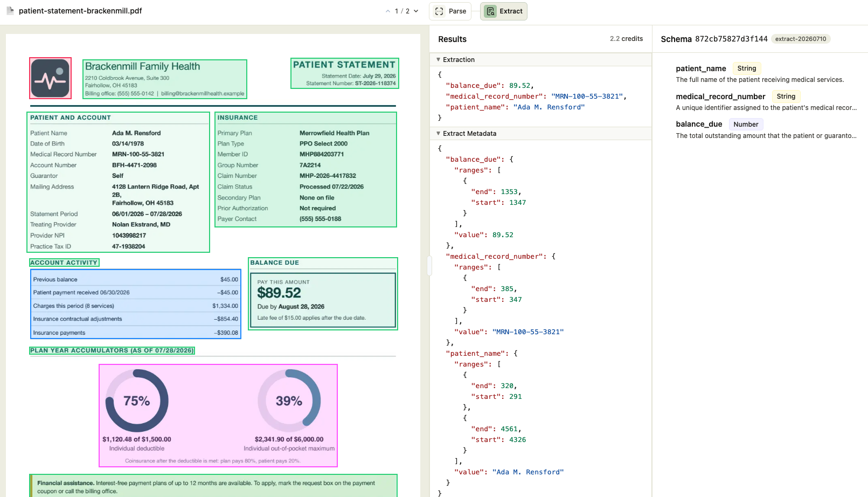Screen dimensions: 868x497
Task: Click the Plan Year Accumulators heading
Action: coord(112,350)
